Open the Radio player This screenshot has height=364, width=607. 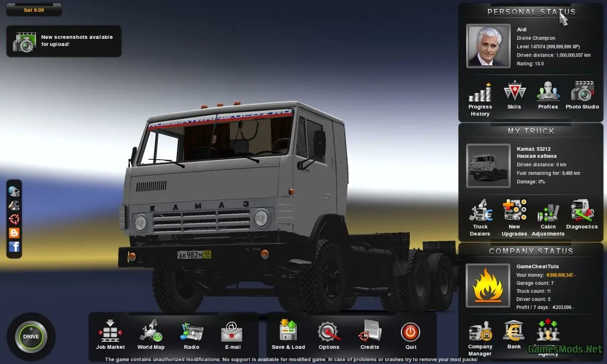pyautogui.click(x=192, y=335)
